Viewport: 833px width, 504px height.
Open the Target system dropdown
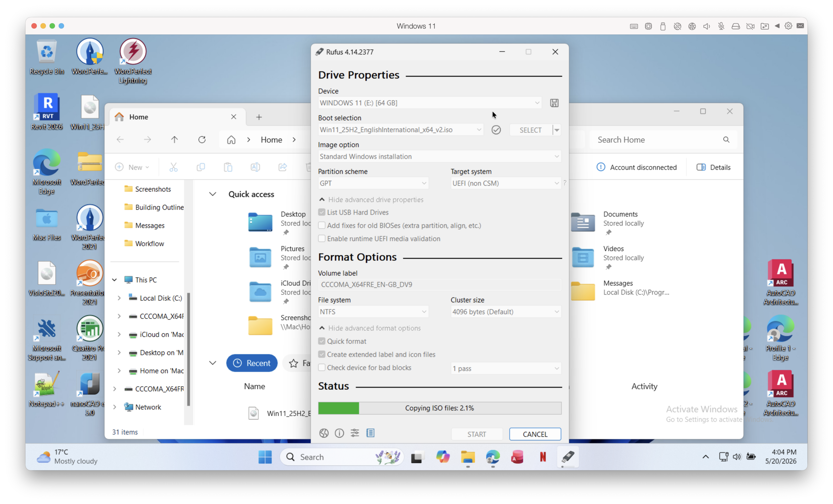point(506,183)
